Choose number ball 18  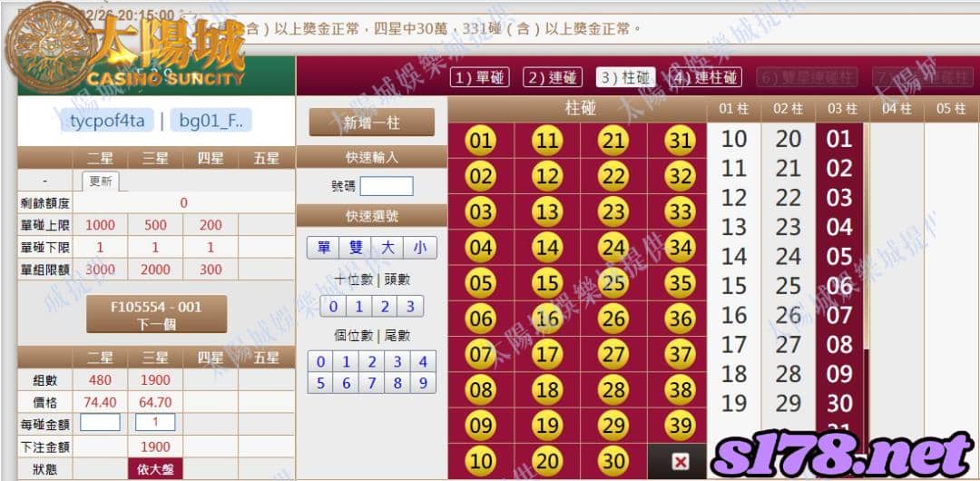pyautogui.click(x=547, y=390)
